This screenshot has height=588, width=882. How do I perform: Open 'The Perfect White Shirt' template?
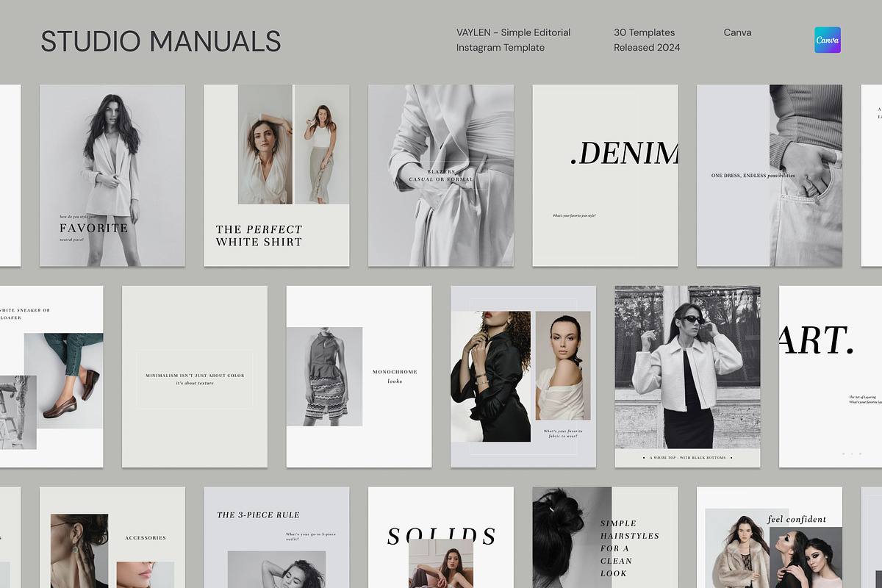point(276,176)
